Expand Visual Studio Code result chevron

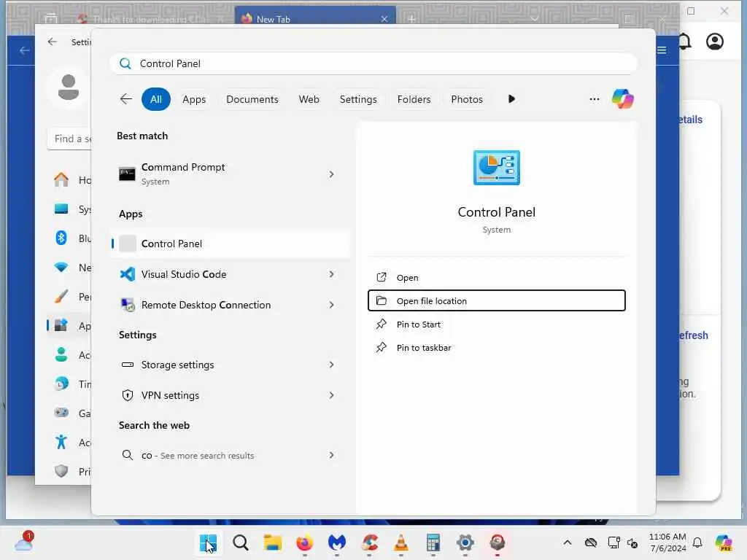332,274
